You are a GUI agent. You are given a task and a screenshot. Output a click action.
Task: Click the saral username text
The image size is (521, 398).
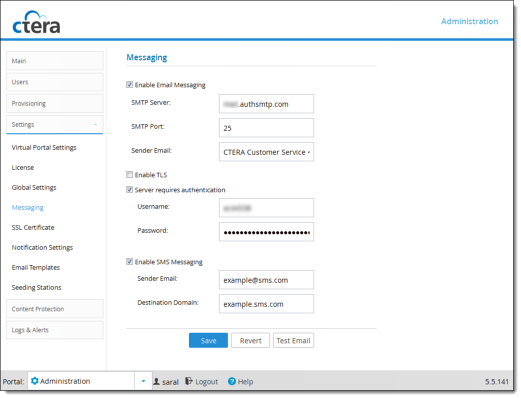click(170, 382)
